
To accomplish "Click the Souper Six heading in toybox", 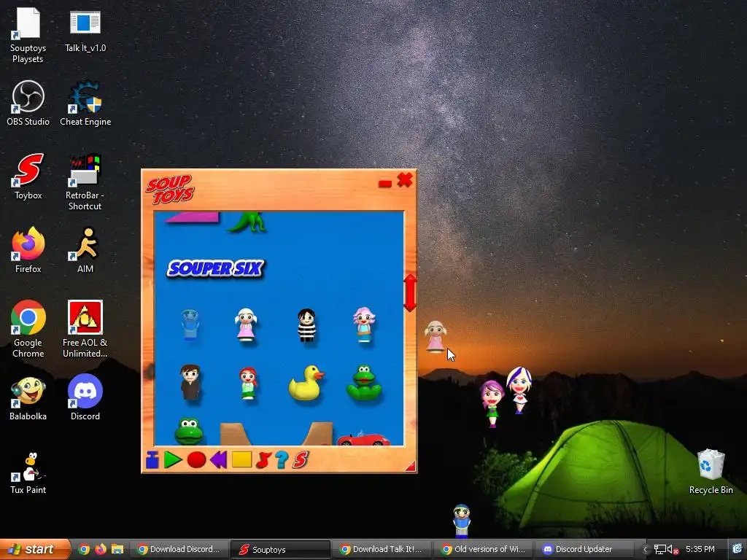I will (x=215, y=268).
